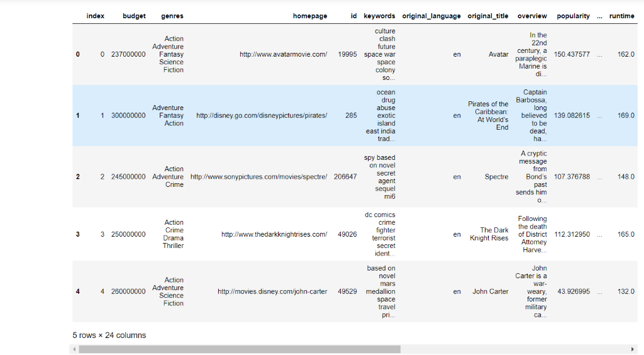The width and height of the screenshot is (644, 355).
Task: Click the horizontal scrollbar thumb
Action: click(x=240, y=349)
